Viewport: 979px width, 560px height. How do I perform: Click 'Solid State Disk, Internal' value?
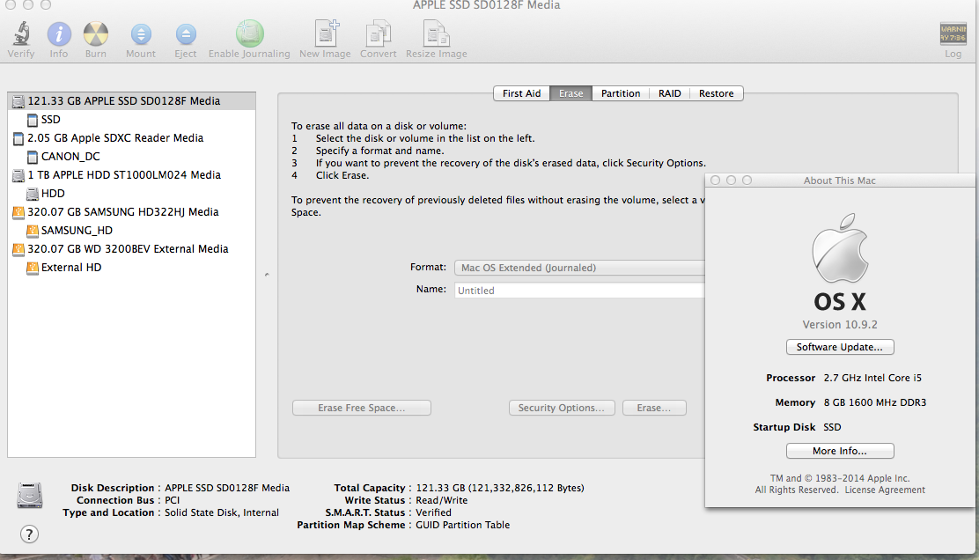tap(222, 512)
